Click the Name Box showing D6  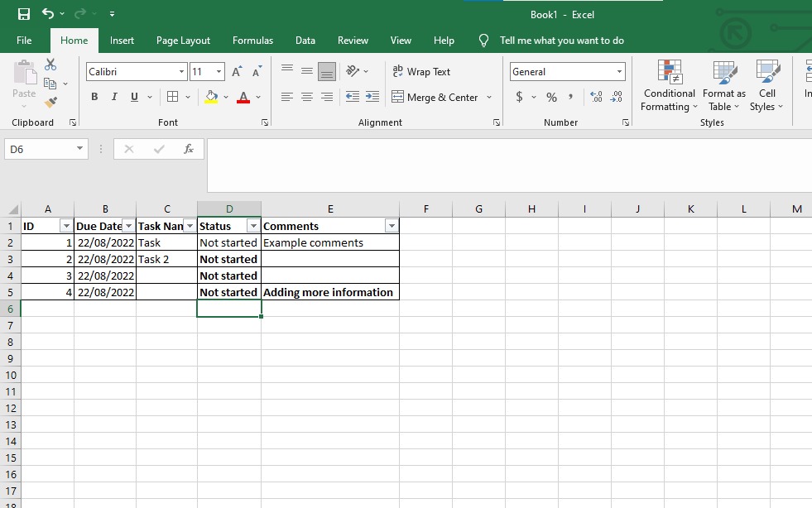pyautogui.click(x=40, y=149)
